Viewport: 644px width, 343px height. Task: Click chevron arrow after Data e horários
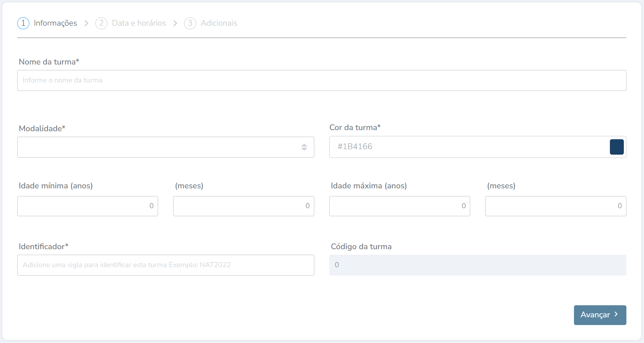175,23
